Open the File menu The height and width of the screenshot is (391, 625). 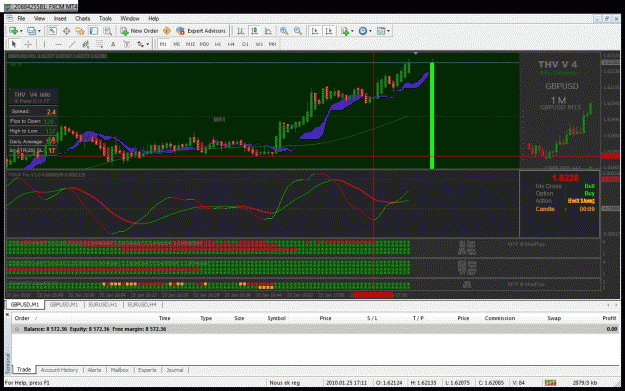coord(21,19)
